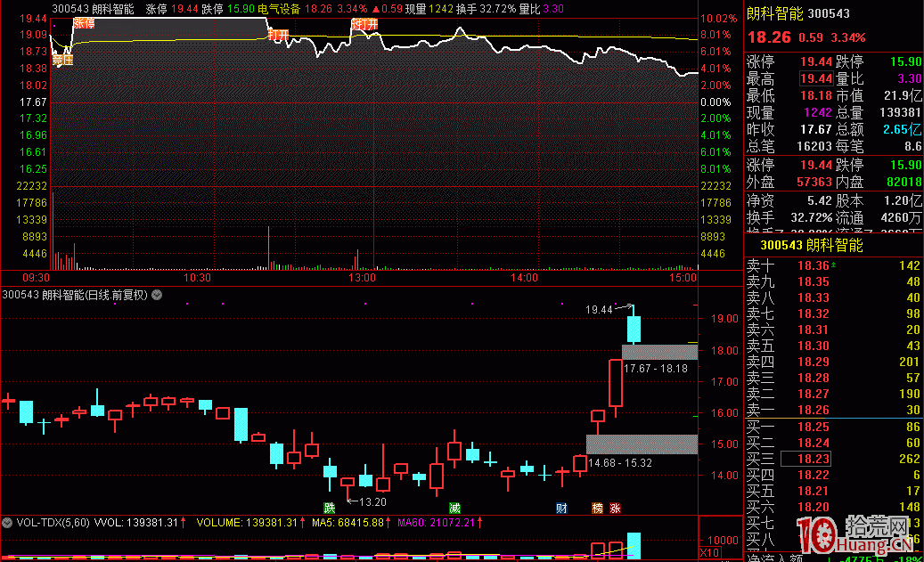Click the 电气设备 sector link
Screen dimensions: 924x562
[x=279, y=9]
